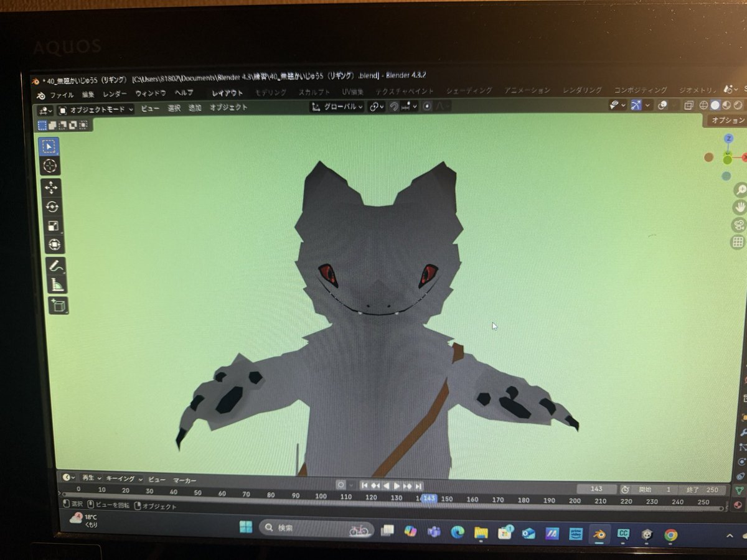The image size is (747, 560).
Task: Switch to モデリング workspace tab
Action: (x=271, y=93)
